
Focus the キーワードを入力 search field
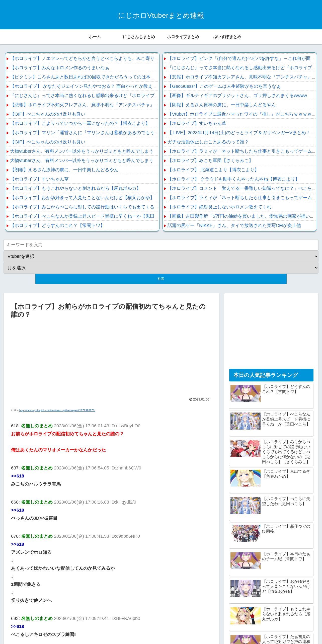pos(161,245)
